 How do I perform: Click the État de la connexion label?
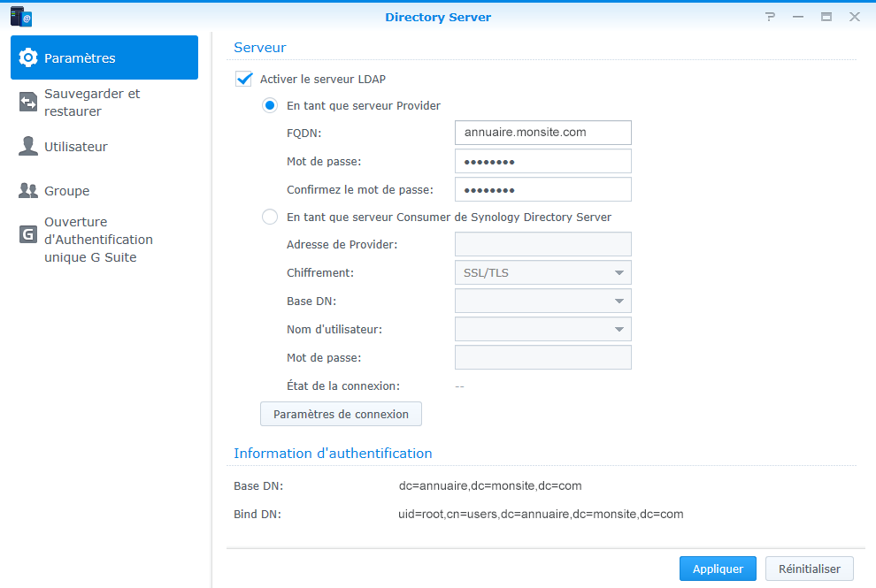pyautogui.click(x=343, y=386)
